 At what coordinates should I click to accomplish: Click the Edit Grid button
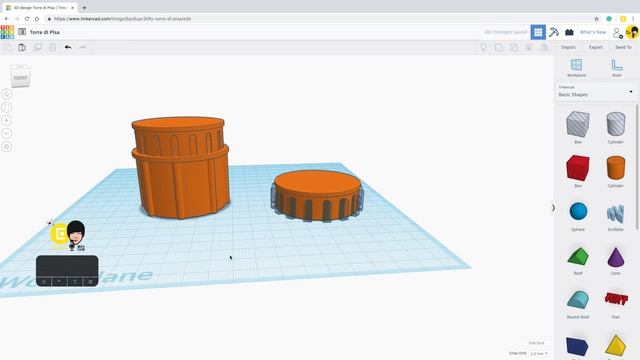536,343
